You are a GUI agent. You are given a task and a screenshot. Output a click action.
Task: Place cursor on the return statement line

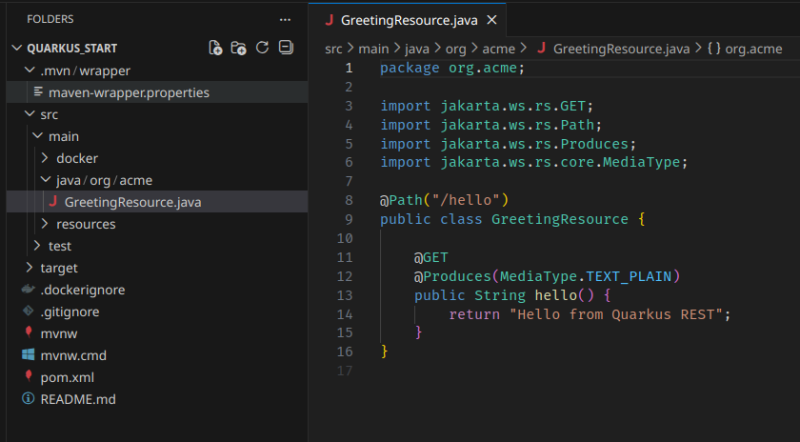(x=590, y=314)
